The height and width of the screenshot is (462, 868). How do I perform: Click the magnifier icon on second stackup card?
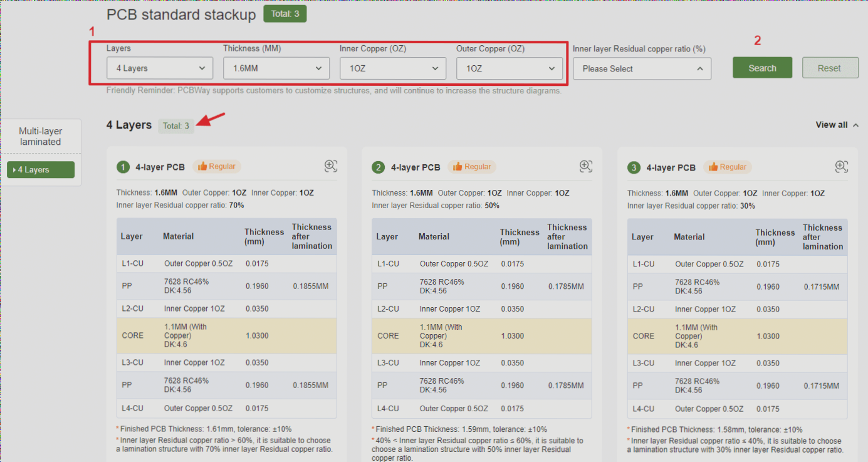point(585,166)
